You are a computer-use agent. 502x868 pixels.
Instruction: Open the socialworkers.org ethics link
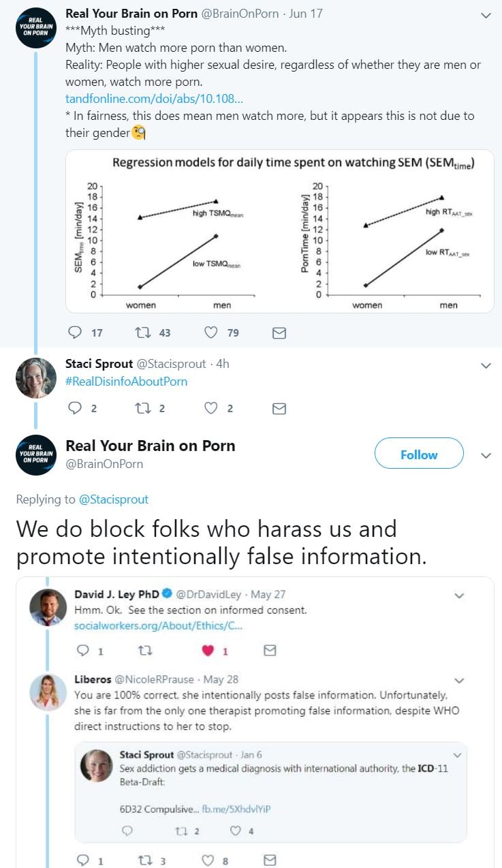[x=158, y=625]
